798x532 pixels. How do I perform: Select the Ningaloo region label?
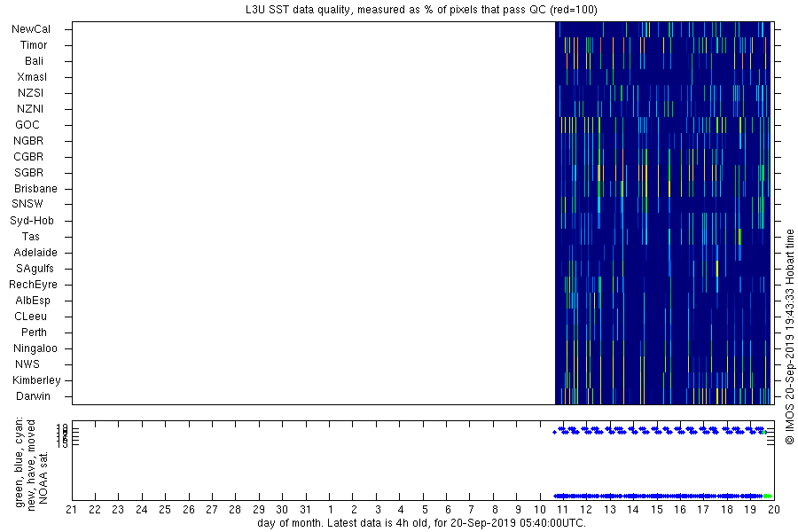pyautogui.click(x=35, y=348)
